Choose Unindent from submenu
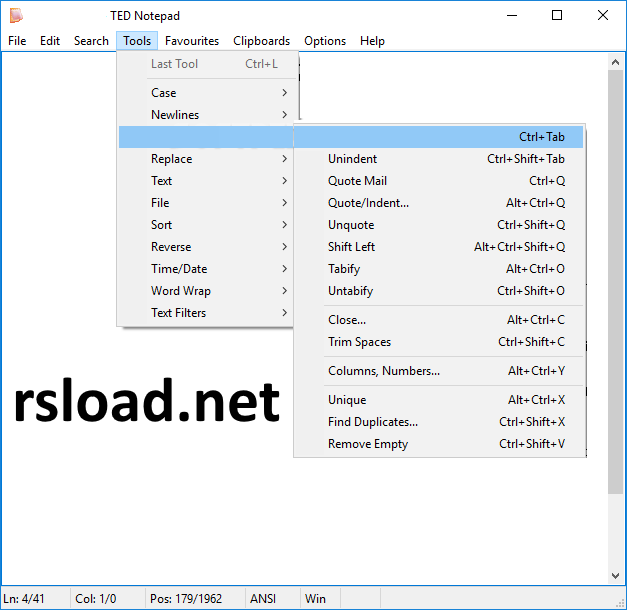Screen dimensions: 627x610 439,159
